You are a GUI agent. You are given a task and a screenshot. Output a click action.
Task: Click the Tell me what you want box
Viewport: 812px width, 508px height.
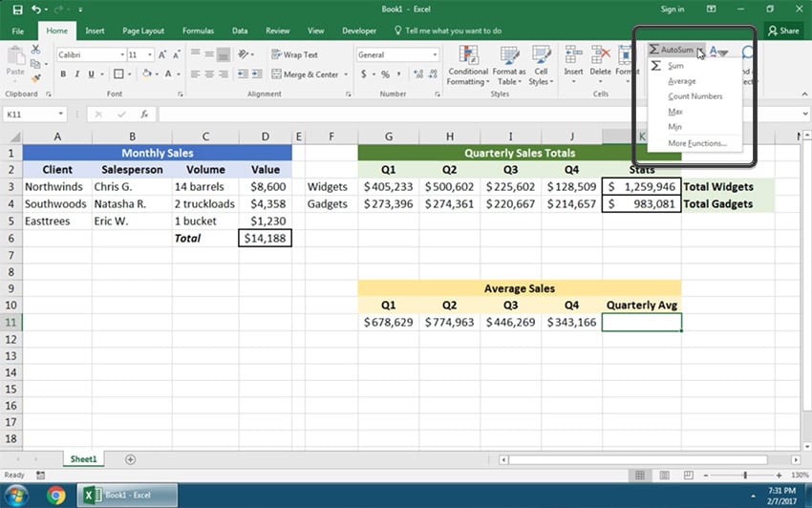448,31
